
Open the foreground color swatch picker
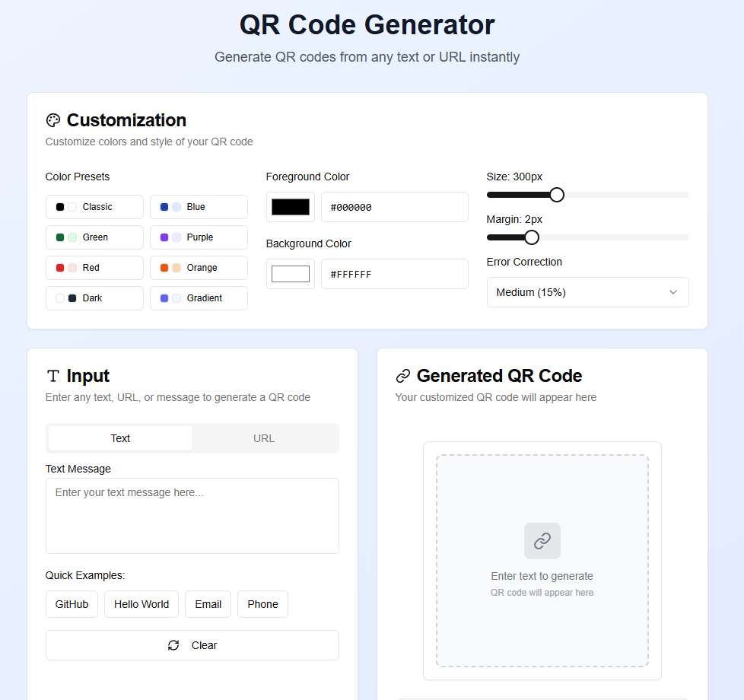tap(291, 207)
